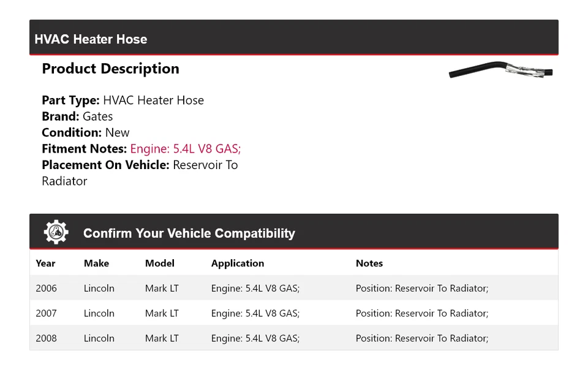
Task: Click Lincoln in the 2006 row
Action: [x=99, y=289]
